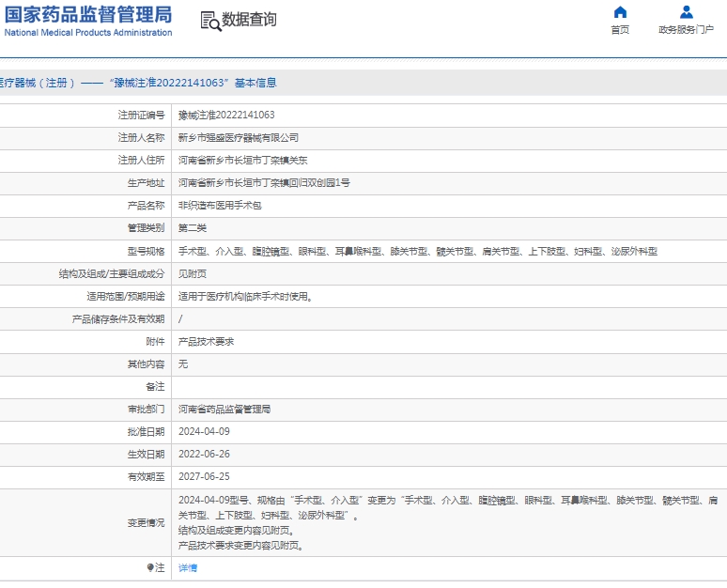Select registrant address 河南省新乡市长垣市丁栾镇关东
The image size is (727, 588).
point(243,160)
